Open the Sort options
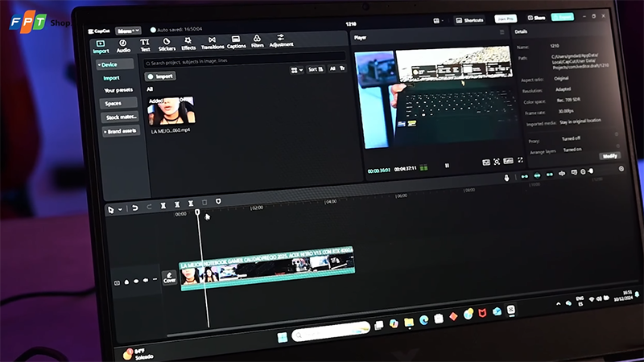The width and height of the screenshot is (644, 362). tap(316, 69)
